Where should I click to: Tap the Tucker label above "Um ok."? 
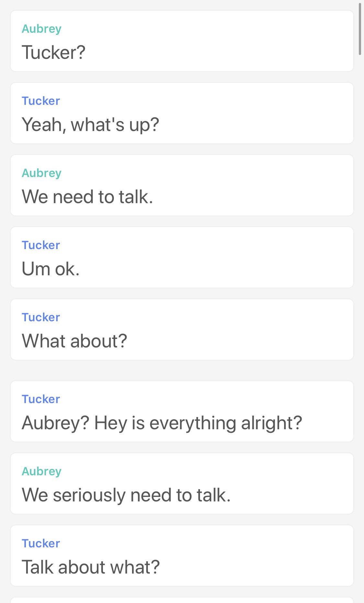[x=41, y=245]
